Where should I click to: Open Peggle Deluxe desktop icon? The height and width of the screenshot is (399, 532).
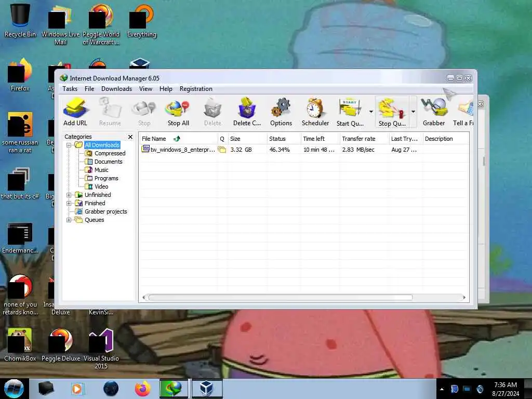61,344
